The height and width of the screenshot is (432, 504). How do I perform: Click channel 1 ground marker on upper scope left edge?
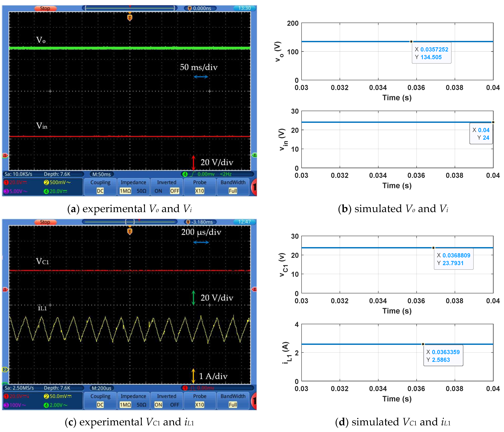(x=5, y=155)
